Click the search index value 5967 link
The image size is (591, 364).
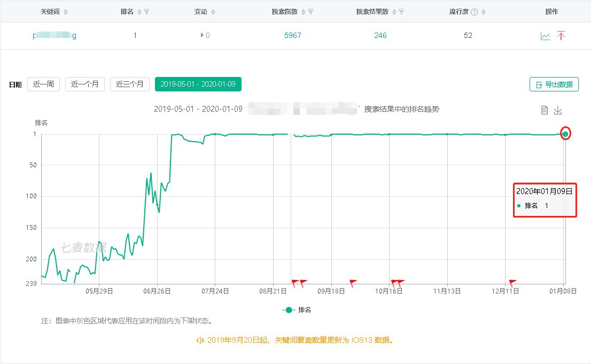293,36
